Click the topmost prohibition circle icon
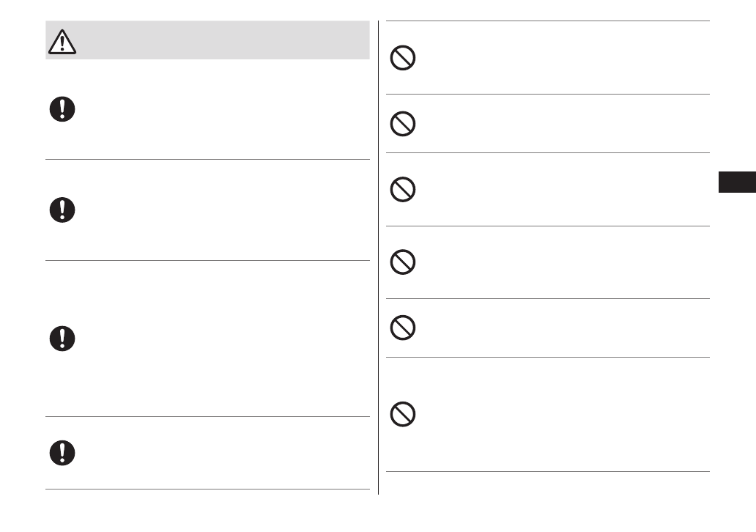 pos(403,58)
